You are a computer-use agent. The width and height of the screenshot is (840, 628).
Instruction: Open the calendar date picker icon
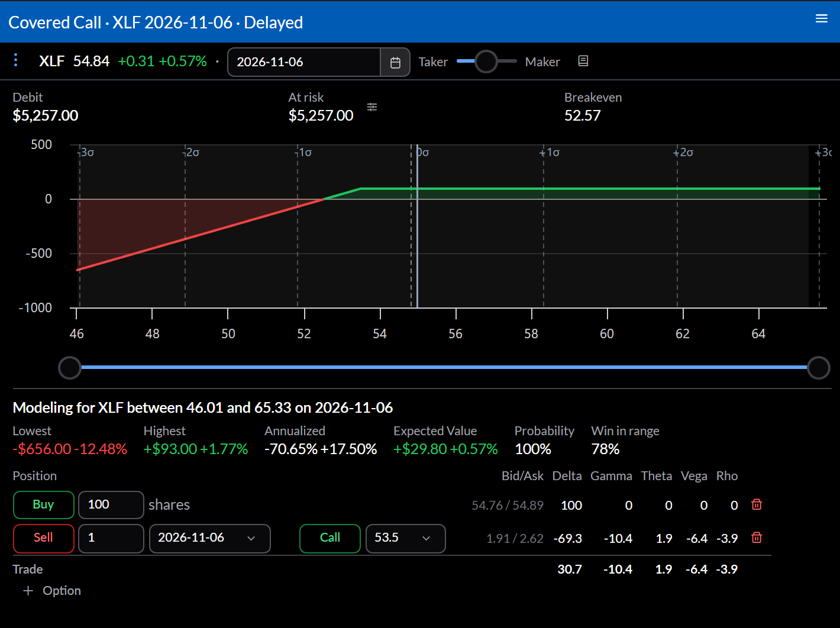pos(395,62)
